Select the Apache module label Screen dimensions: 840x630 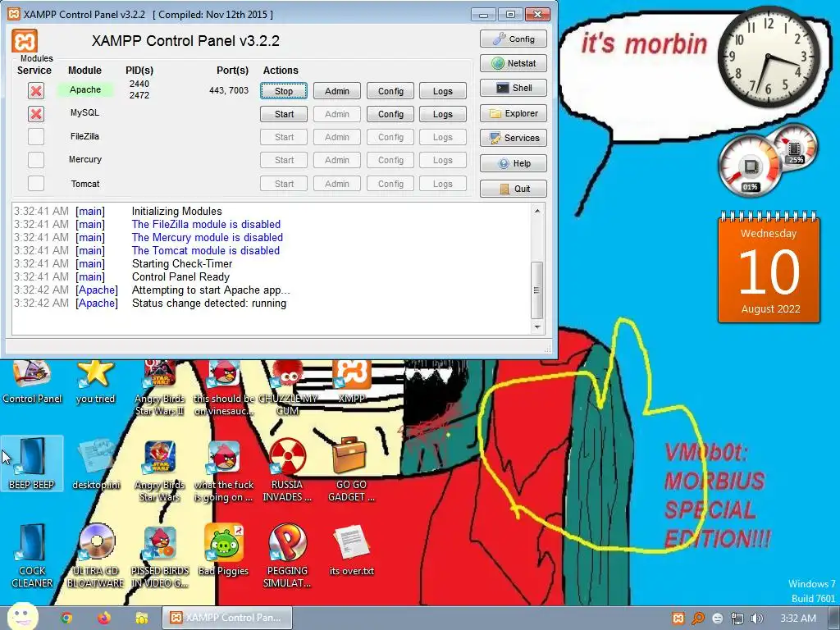coord(85,89)
